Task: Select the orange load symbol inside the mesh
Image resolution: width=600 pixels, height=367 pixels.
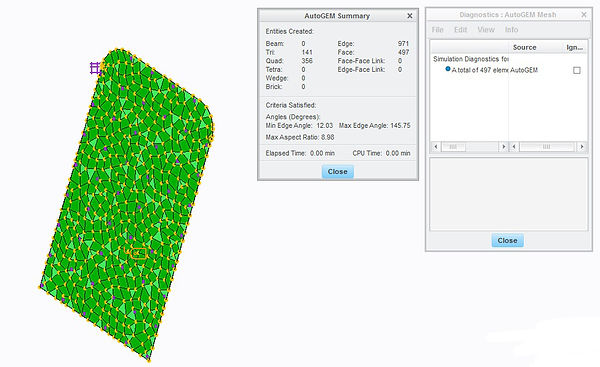Action: (x=139, y=253)
